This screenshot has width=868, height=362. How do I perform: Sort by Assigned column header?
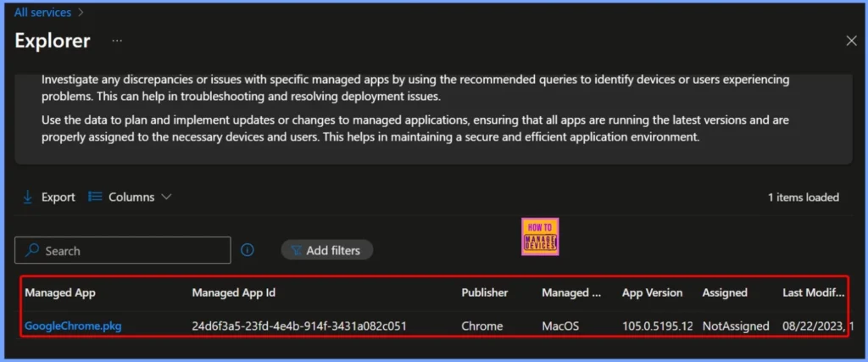coord(725,292)
